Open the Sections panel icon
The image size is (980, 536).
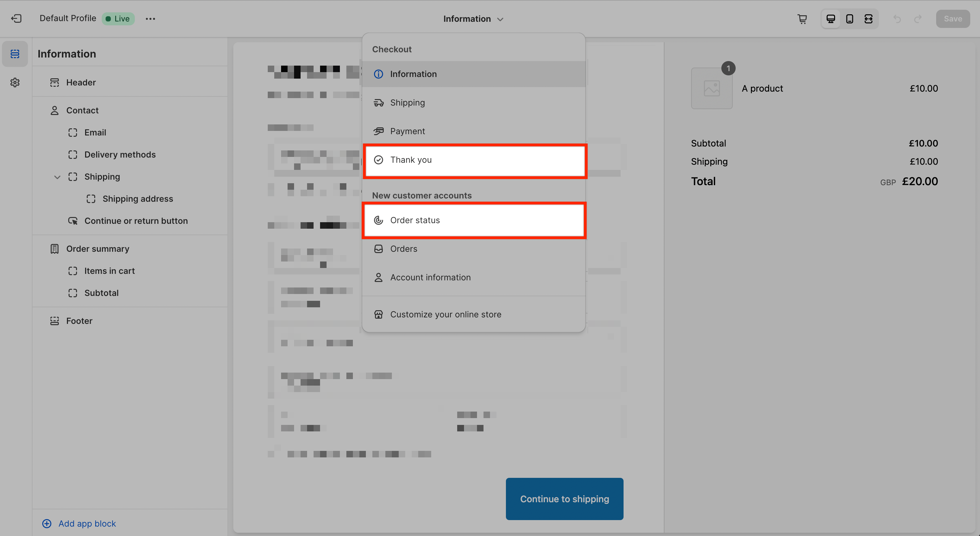pyautogui.click(x=15, y=54)
